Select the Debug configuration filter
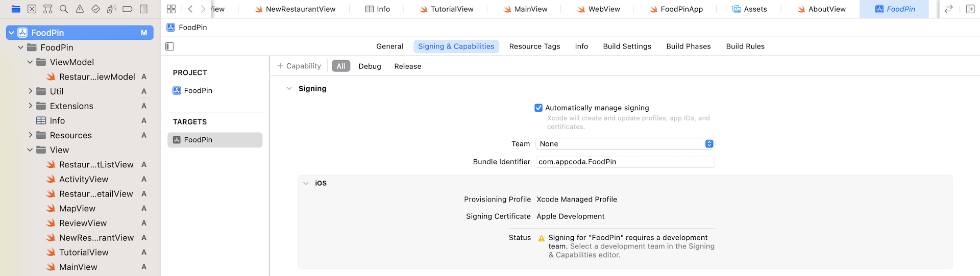The width and height of the screenshot is (980, 276). click(370, 66)
